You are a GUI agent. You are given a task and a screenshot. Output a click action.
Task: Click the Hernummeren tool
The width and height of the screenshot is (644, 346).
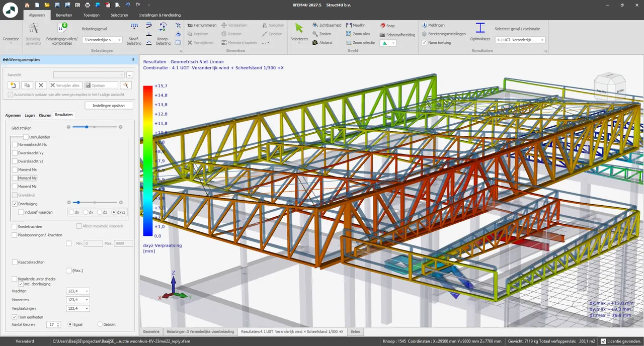tap(201, 25)
